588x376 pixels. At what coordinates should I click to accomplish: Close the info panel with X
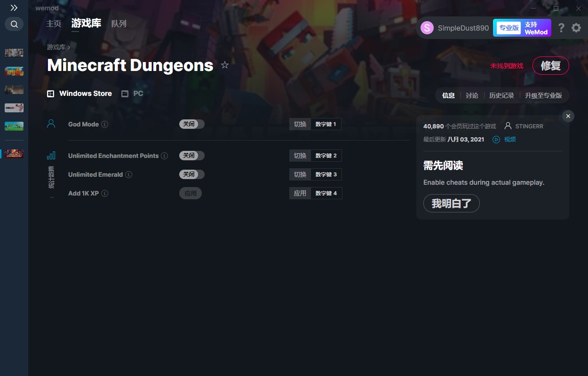[568, 116]
